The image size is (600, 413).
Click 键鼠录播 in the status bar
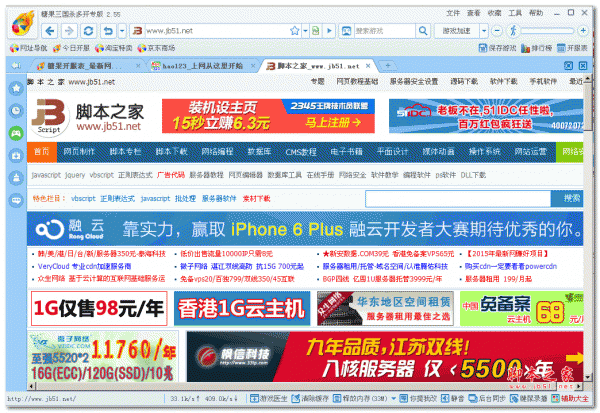click(529, 399)
